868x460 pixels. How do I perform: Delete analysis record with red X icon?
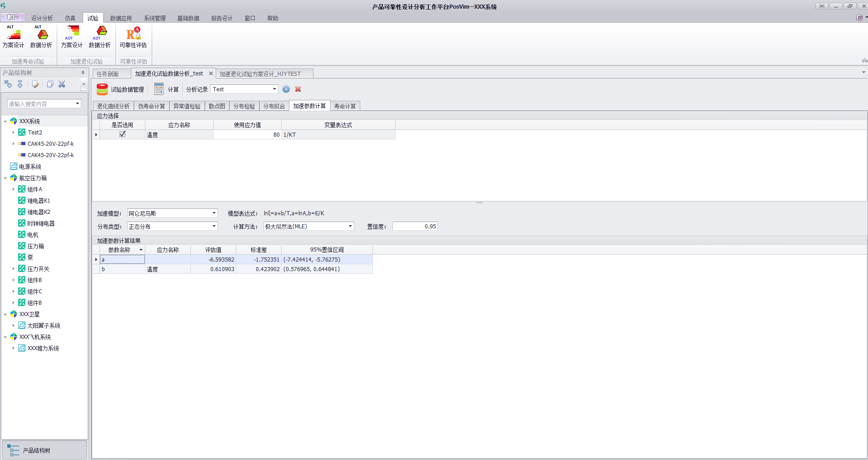298,89
